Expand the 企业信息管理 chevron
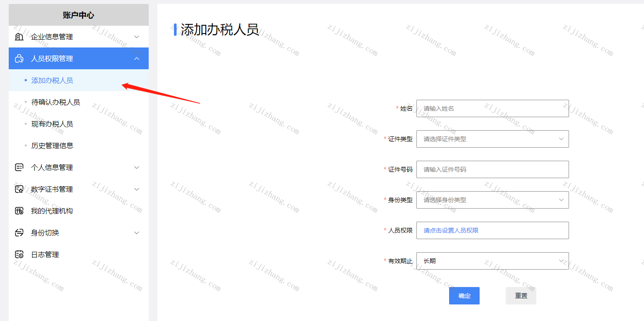Image resolution: width=644 pixels, height=321 pixels. click(x=136, y=37)
